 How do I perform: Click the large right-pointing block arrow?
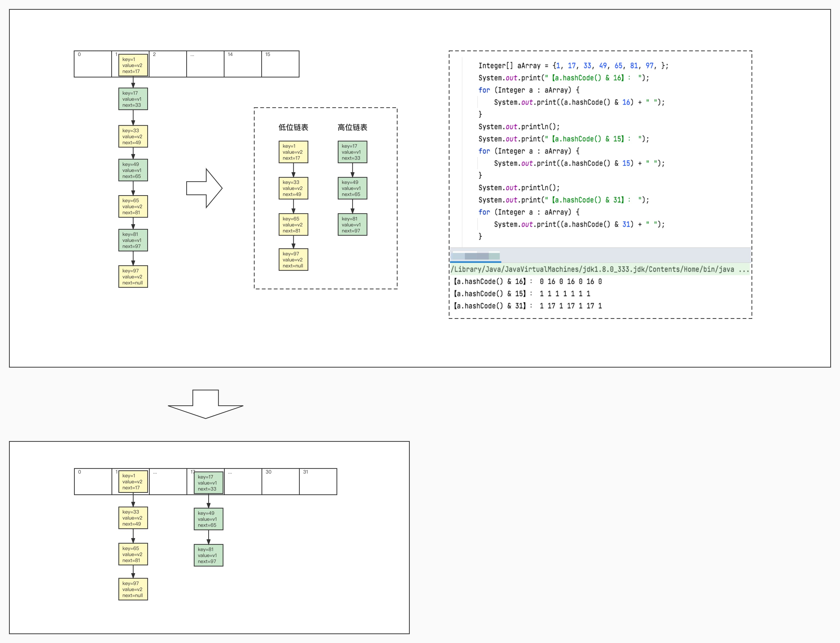point(204,188)
